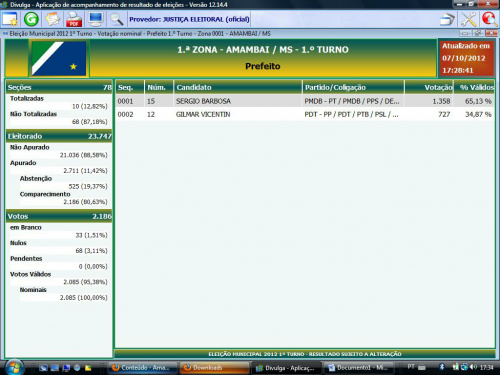Click the Mato Grosso do Sul flag
Image resolution: width=500 pixels, height=375 pixels.
coord(59,58)
